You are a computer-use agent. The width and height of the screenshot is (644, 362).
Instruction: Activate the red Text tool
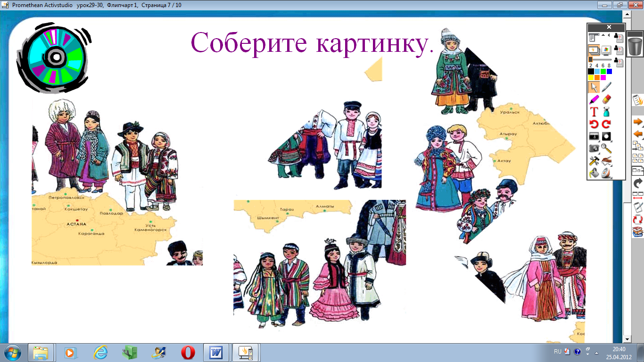tap(594, 112)
